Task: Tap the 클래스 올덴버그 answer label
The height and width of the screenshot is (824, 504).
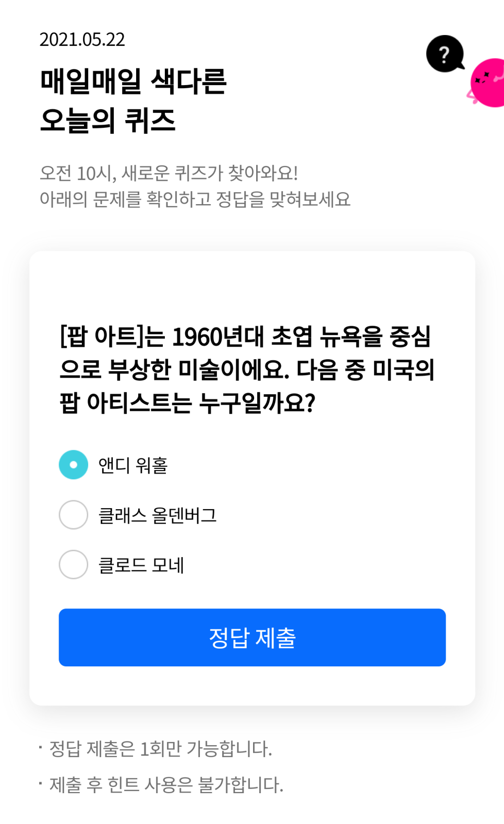Action: (158, 515)
